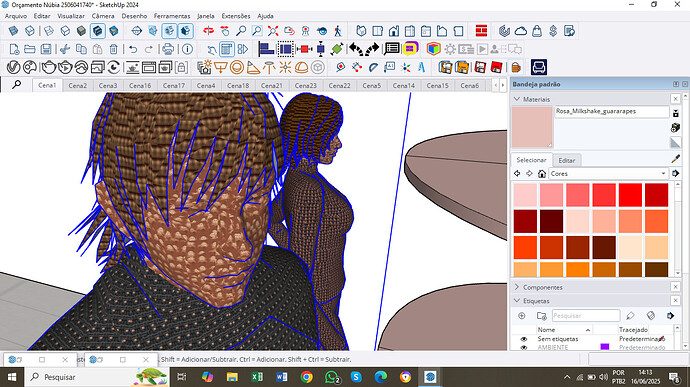The width and height of the screenshot is (690, 387).
Task: Pick the eyedropper sample paint tool
Action: [x=675, y=159]
